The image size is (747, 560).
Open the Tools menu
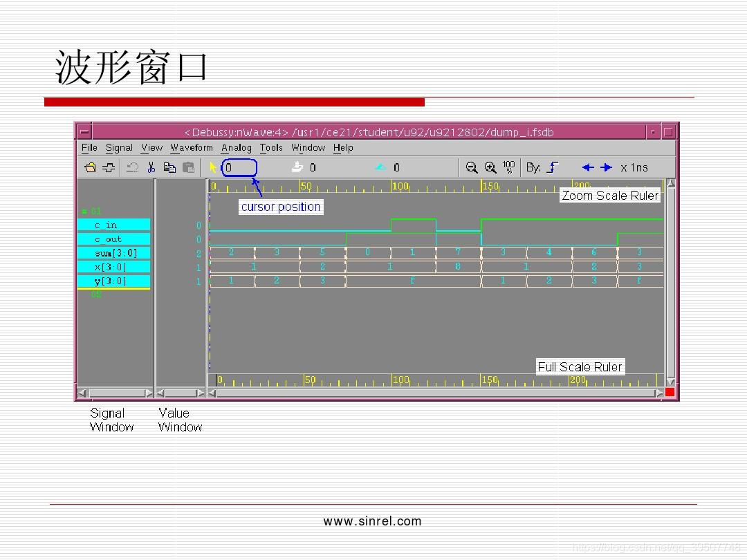(x=271, y=148)
